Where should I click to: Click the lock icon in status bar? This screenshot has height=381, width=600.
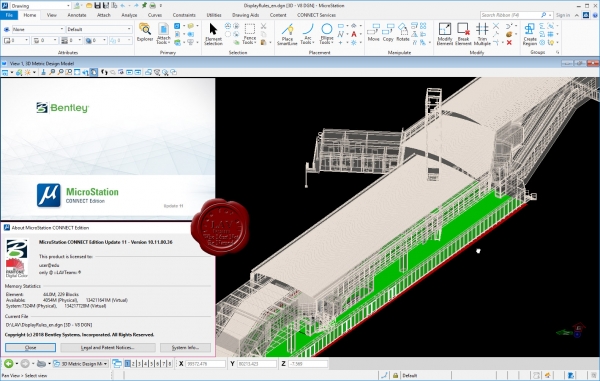click(395, 375)
